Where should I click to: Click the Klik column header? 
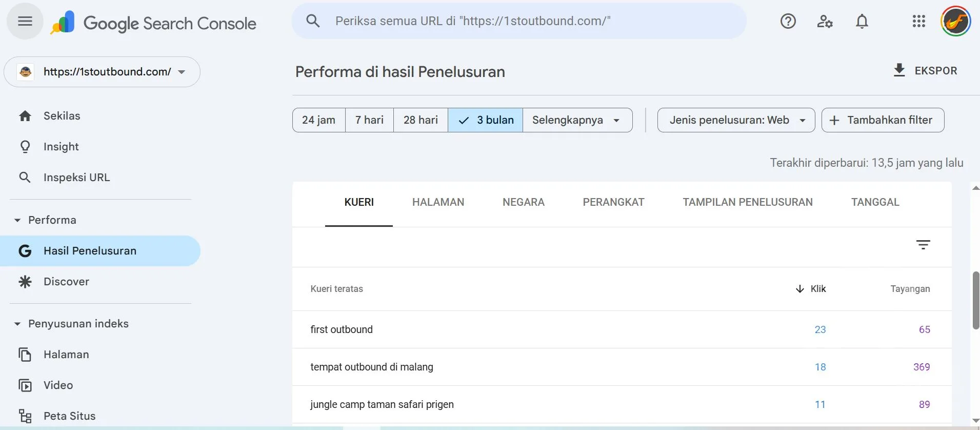pos(818,289)
